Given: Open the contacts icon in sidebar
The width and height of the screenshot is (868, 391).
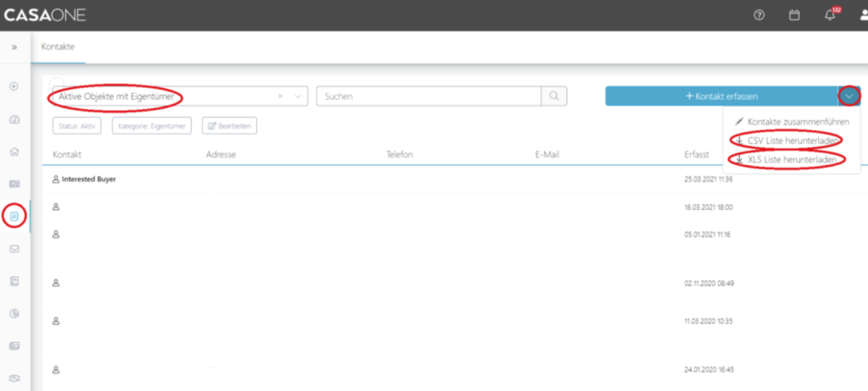Looking at the screenshot, I should click(14, 216).
